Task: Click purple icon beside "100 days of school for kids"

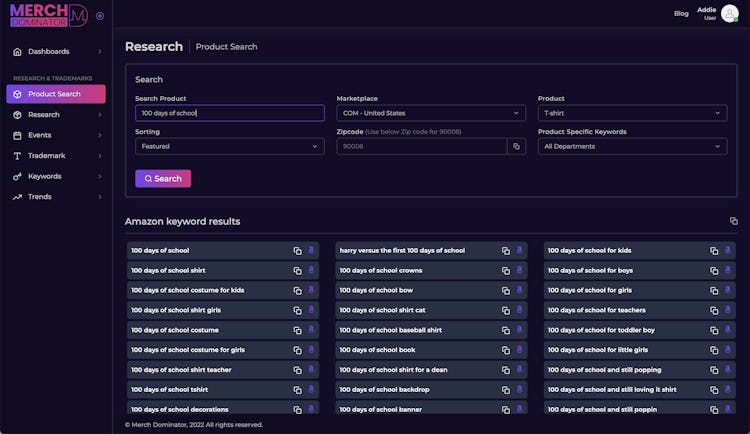Action: [x=727, y=250]
